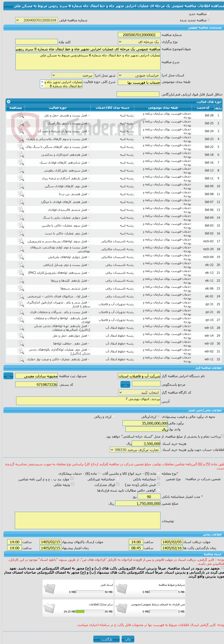
Task: Select ماده (6) خدمات پیمانکاری radio
Action: 99,473
